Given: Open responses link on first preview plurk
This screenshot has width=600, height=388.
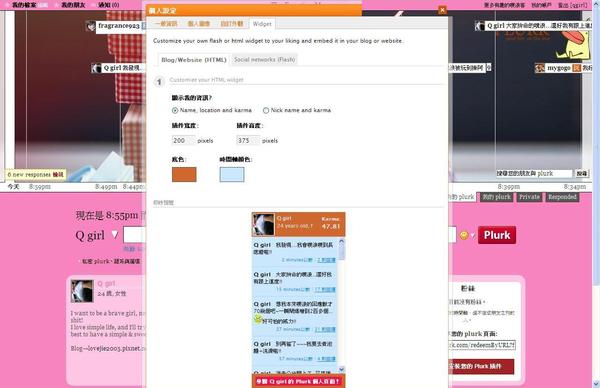Looking at the screenshot, I should 326,260.
